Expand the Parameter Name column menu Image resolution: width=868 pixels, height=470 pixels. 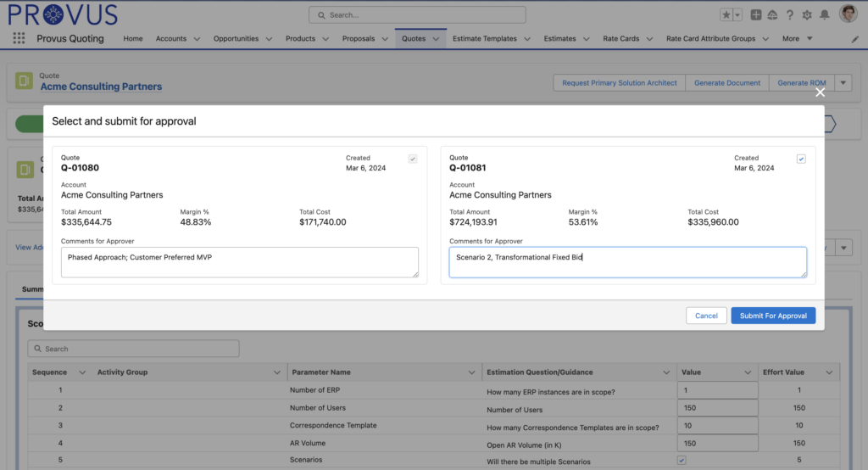coord(471,372)
